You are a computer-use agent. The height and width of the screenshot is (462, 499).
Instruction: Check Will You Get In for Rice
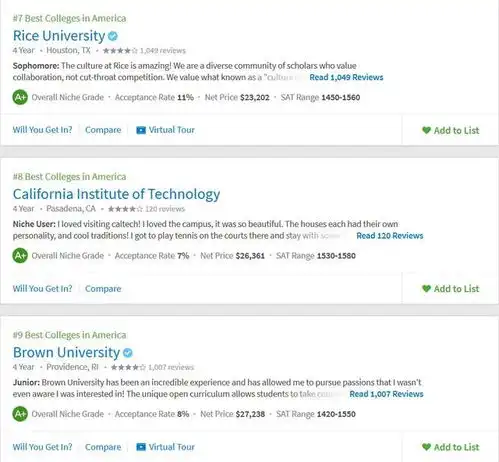(x=42, y=130)
